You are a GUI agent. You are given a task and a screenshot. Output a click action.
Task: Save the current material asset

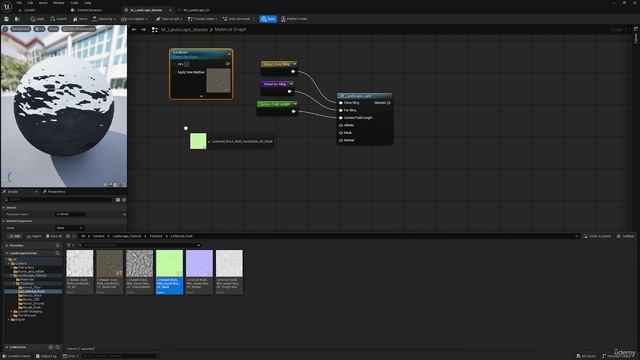coord(7,19)
